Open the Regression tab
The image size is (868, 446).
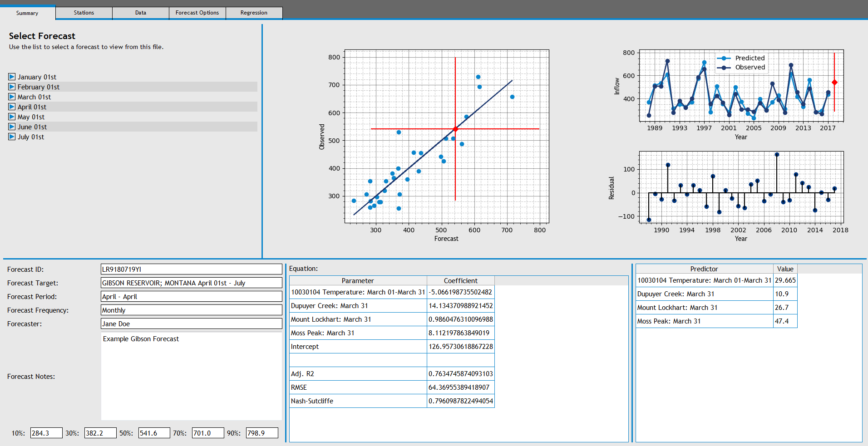254,13
